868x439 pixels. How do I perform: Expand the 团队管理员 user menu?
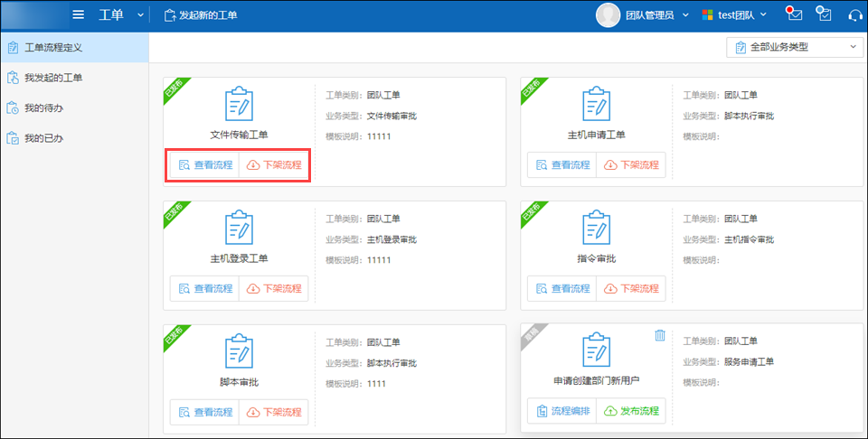point(655,14)
